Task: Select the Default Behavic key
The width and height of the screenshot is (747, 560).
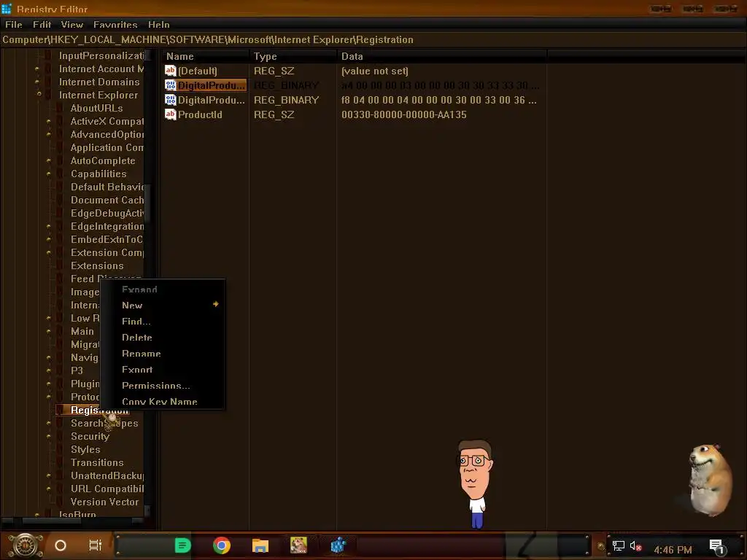Action: tap(107, 187)
